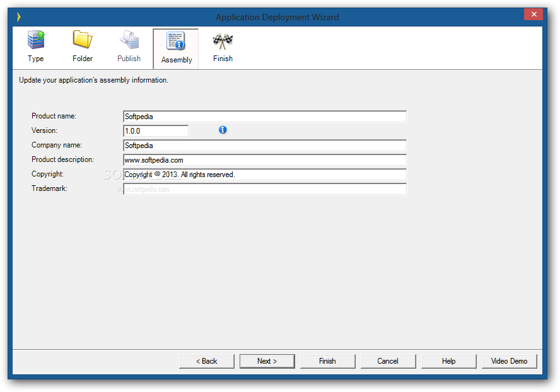The image size is (560, 392).
Task: Click the Next > button
Action: point(267,361)
